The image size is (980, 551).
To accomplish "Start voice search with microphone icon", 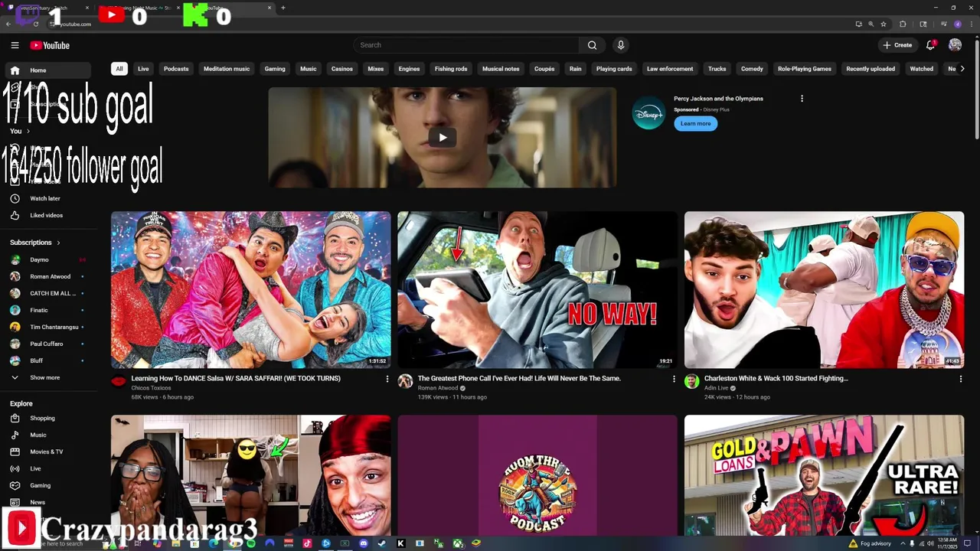I will pyautogui.click(x=621, y=45).
